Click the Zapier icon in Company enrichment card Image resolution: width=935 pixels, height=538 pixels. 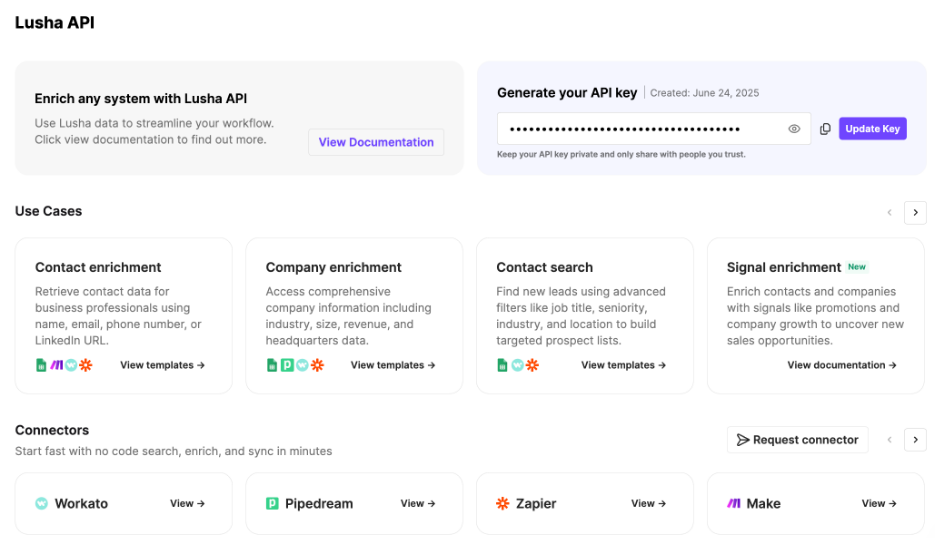(317, 365)
